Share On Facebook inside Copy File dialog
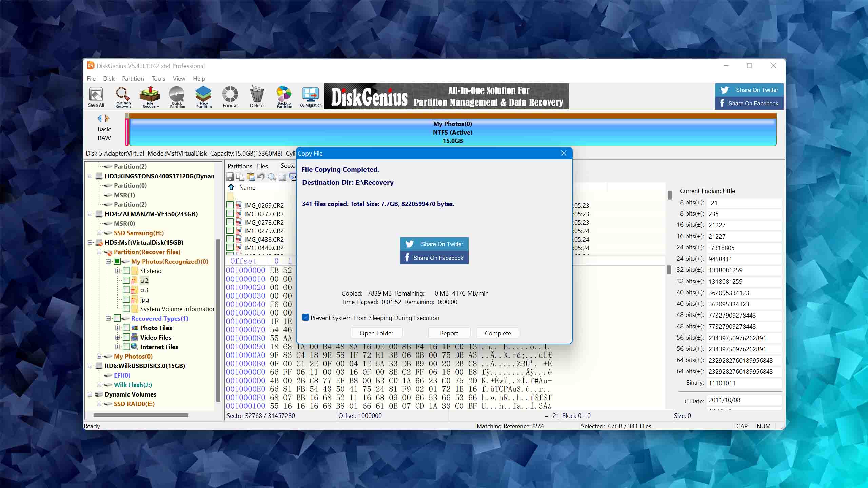The image size is (868, 488). click(x=434, y=258)
